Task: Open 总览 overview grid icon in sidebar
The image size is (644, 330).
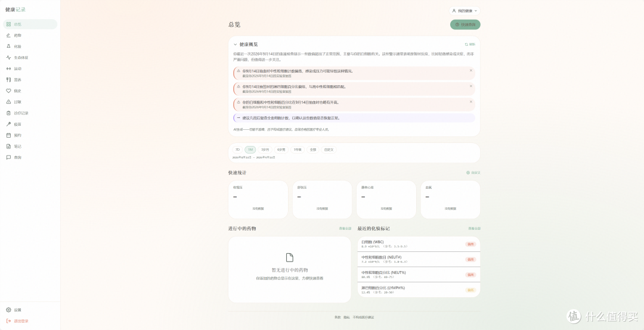Action: [8, 24]
